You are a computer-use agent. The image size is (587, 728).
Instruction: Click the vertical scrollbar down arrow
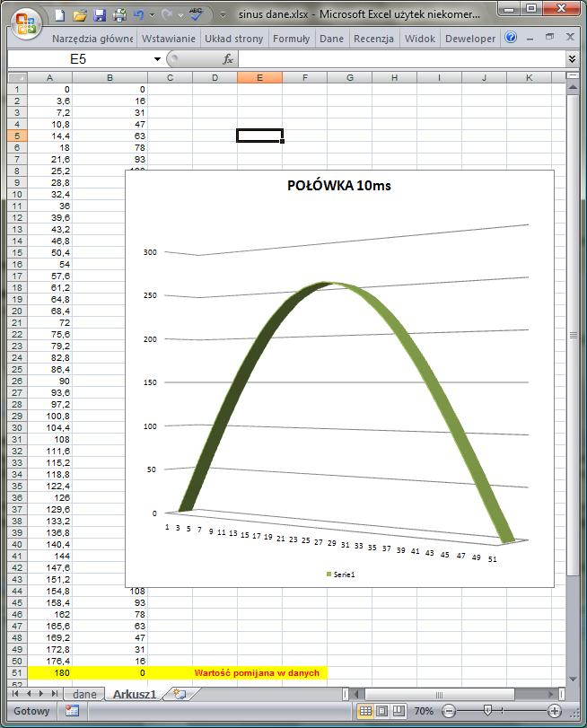click(573, 680)
